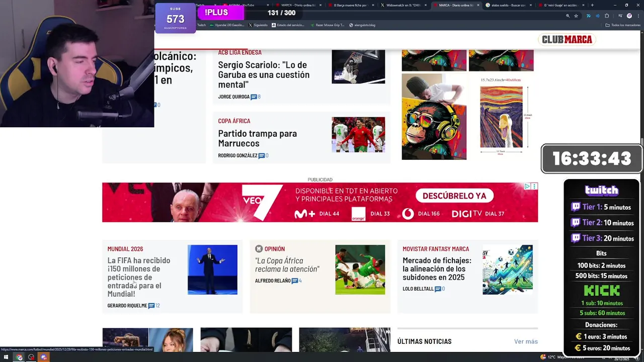Open MUNDIAL 2026 section label
Image resolution: width=644 pixels, height=362 pixels.
[x=125, y=249]
